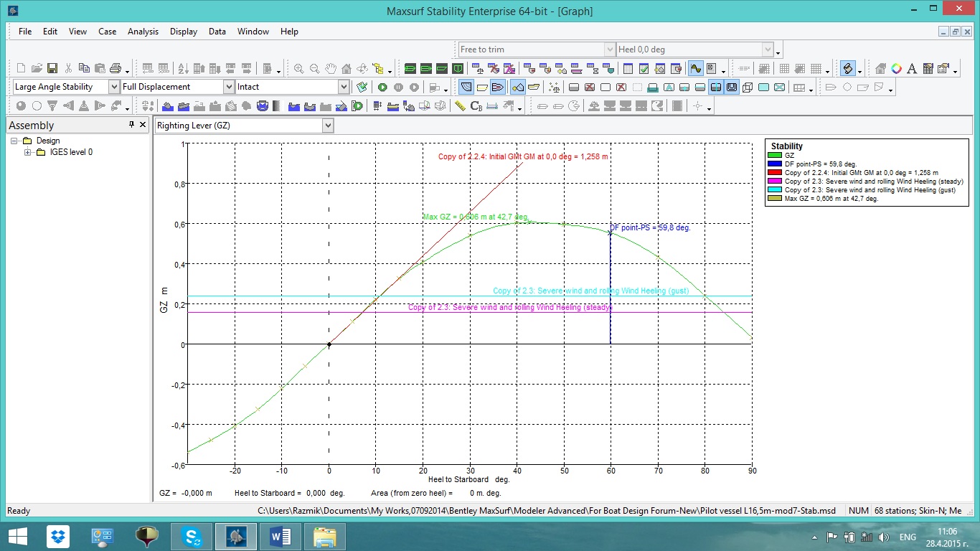
Task: Click the yellow ruler measure icon
Action: coord(460,106)
